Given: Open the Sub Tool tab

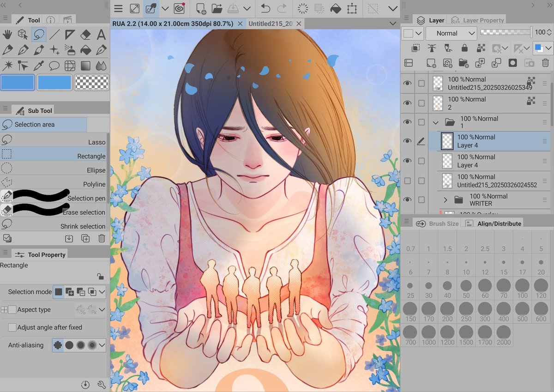Looking at the screenshot, I should (34, 111).
